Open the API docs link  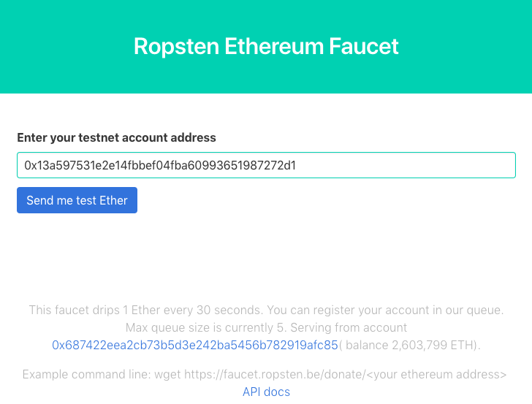[x=266, y=392]
